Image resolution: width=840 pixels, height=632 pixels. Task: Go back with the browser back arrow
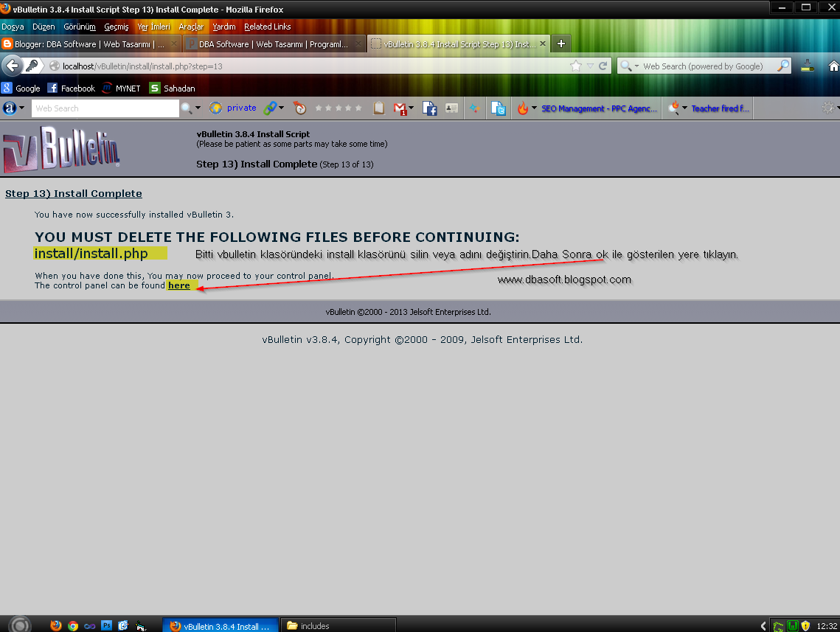pos(12,66)
